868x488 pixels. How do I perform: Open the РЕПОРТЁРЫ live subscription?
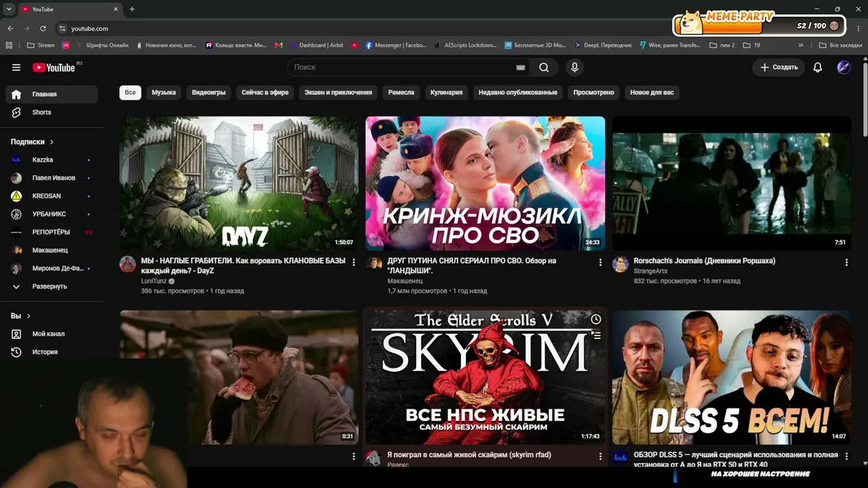(x=52, y=232)
